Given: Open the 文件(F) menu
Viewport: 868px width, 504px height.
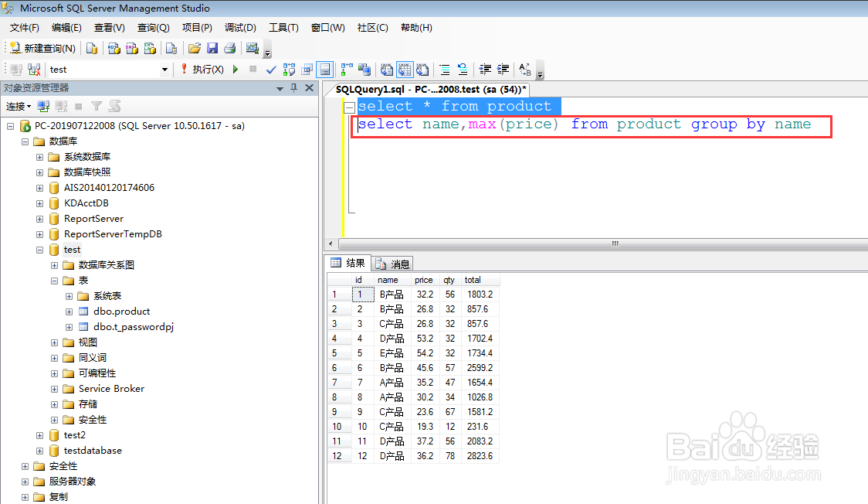Looking at the screenshot, I should 25,28.
